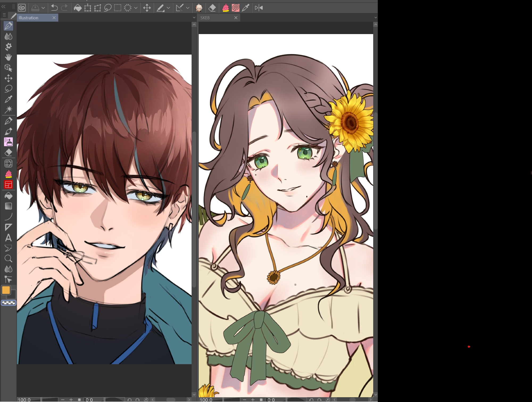Toggle the pink lasso selection icon

click(235, 8)
